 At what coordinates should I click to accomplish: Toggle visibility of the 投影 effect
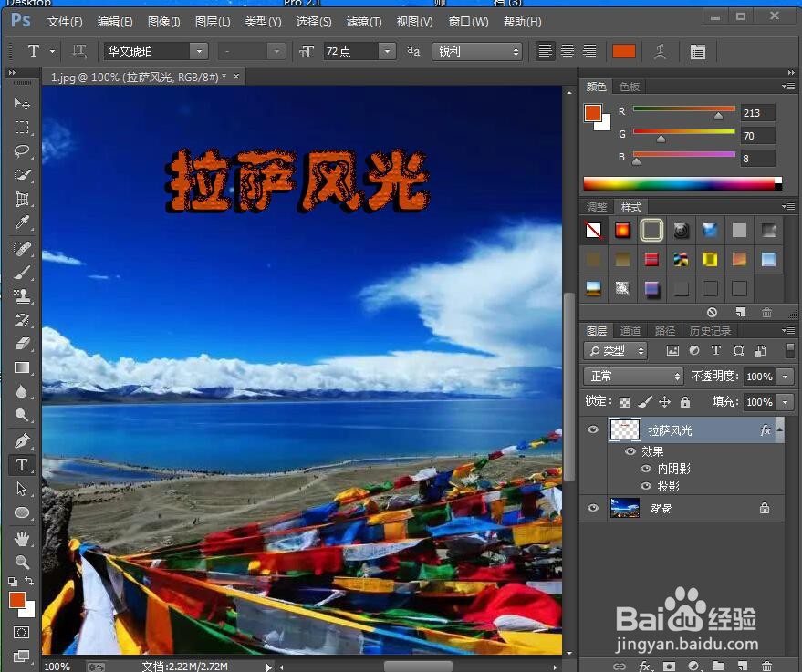[646, 485]
